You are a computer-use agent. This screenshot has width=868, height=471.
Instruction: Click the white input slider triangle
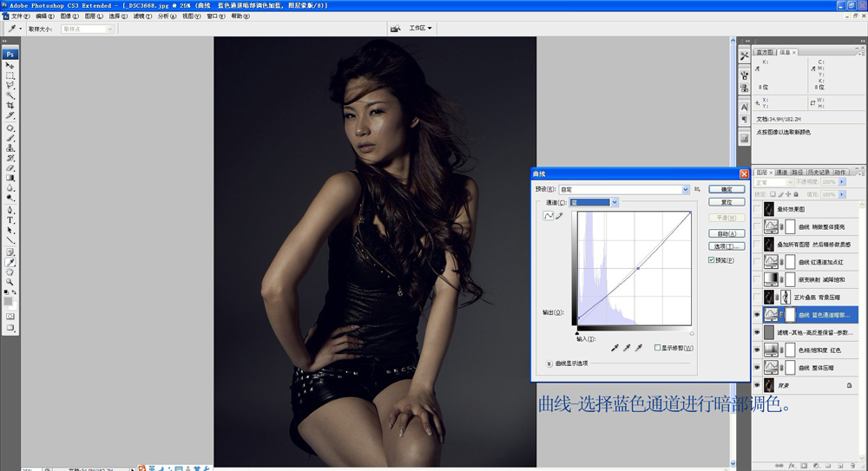[x=692, y=333]
